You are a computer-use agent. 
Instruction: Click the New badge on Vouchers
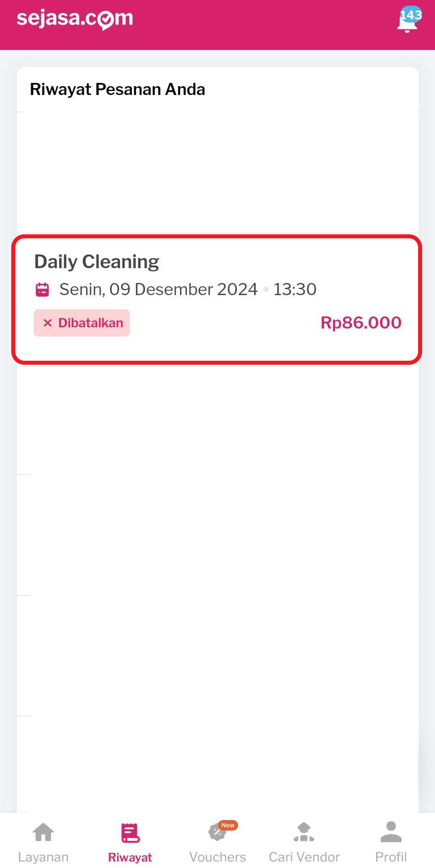pos(228,825)
